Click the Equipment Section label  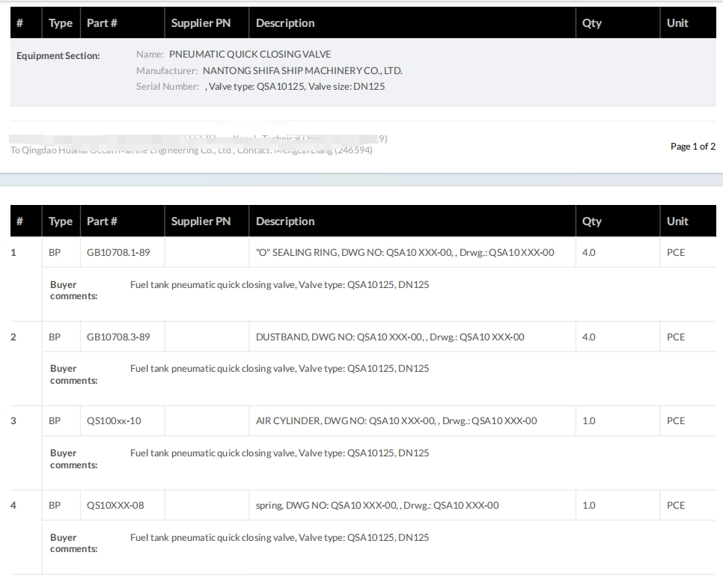coord(58,55)
